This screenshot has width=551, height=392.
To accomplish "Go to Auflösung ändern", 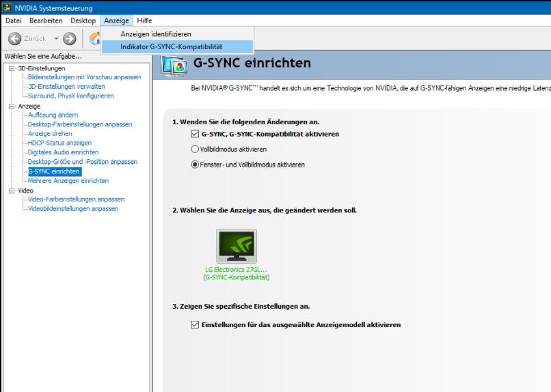I will 53,115.
